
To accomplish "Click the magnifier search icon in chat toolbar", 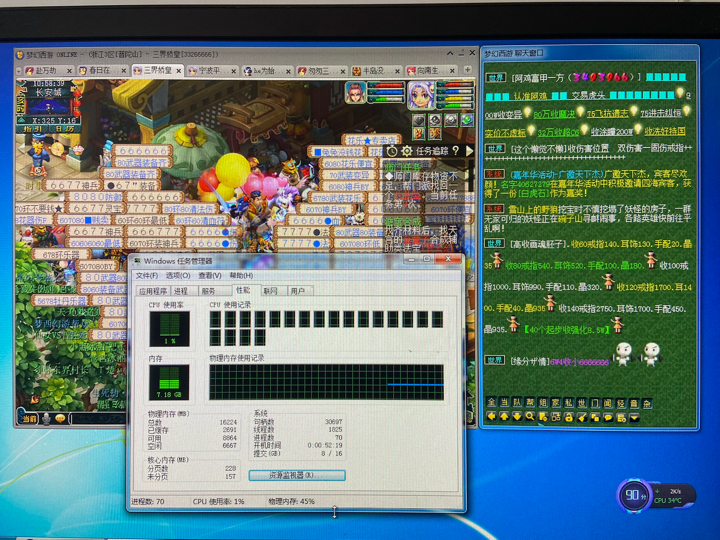I will click(x=530, y=417).
